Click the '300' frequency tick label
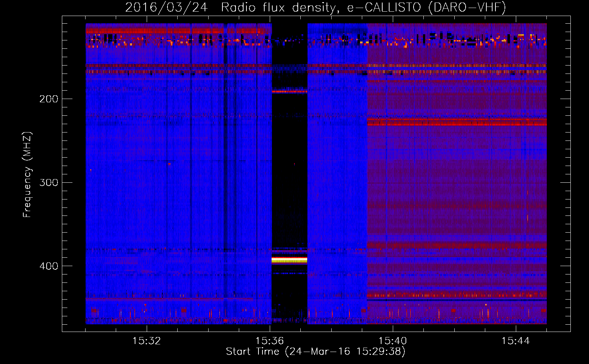The width and height of the screenshot is (589, 364). click(x=49, y=182)
